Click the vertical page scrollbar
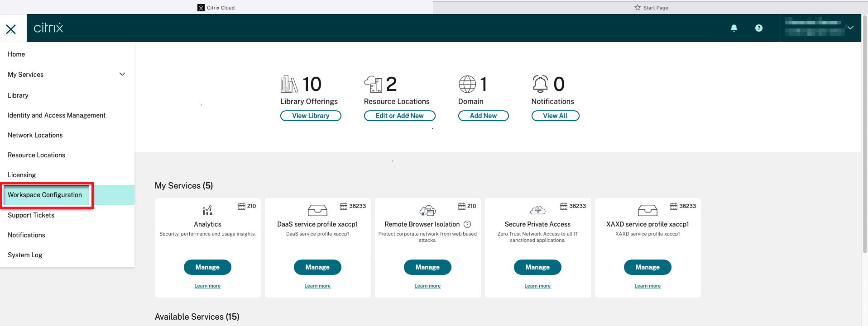Screen dimensions: 868x326 pos(864,136)
